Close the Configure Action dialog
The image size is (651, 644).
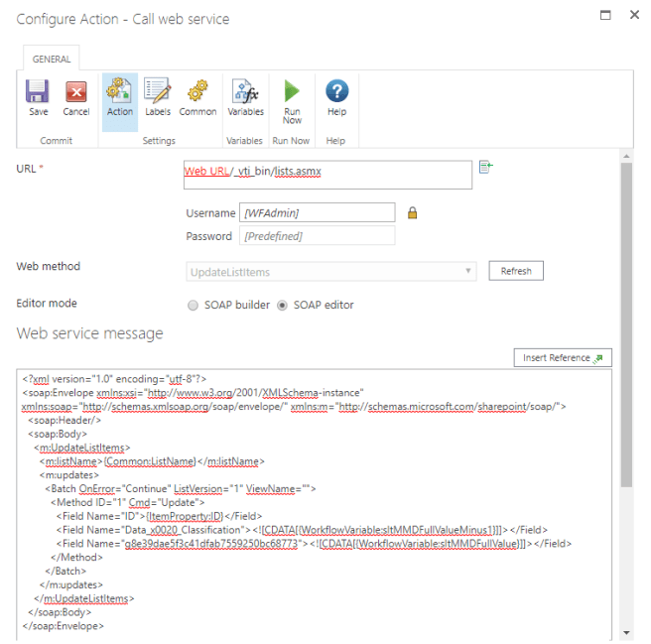coord(634,15)
